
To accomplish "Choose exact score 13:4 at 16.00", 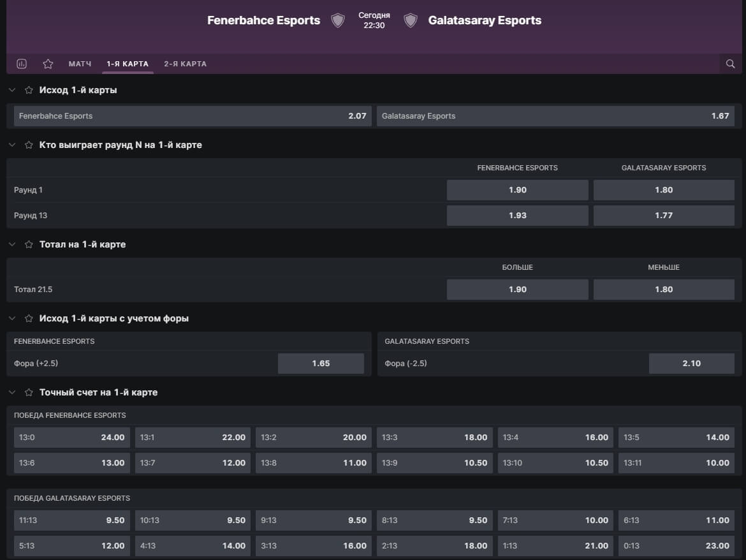I will pyautogui.click(x=555, y=438).
